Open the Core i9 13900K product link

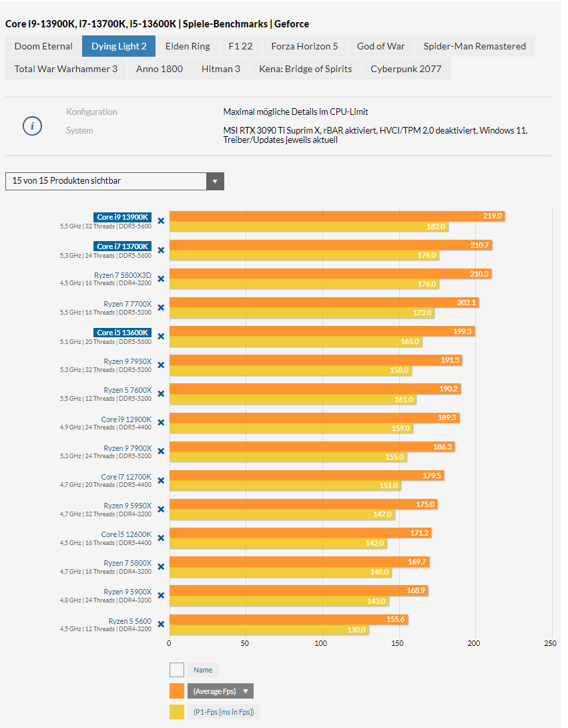pyautogui.click(x=123, y=217)
